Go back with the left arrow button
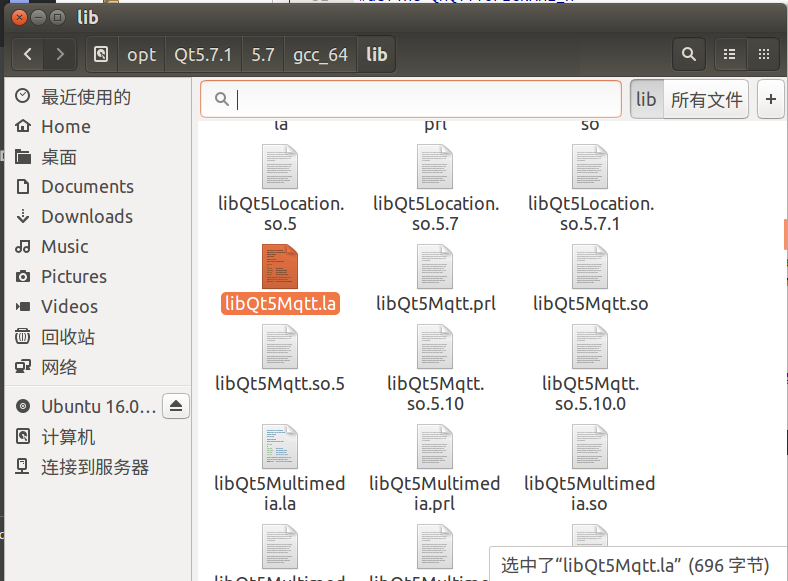Screen dimensions: 788x581 [x=28, y=54]
